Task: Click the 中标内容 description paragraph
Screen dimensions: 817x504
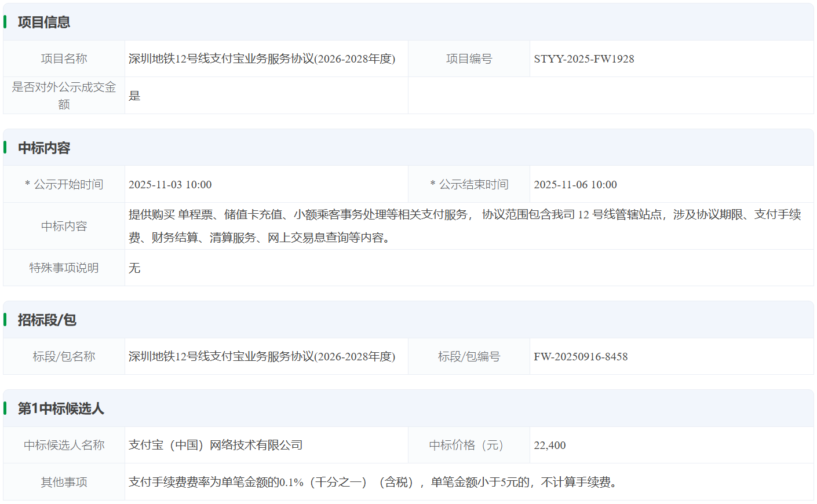Action: coord(464,226)
